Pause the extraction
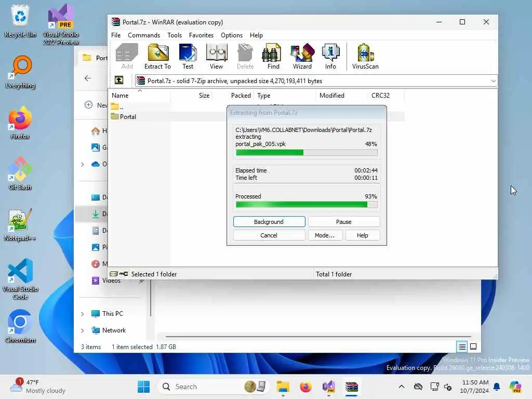Image resolution: width=532 pixels, height=399 pixels. 344,221
